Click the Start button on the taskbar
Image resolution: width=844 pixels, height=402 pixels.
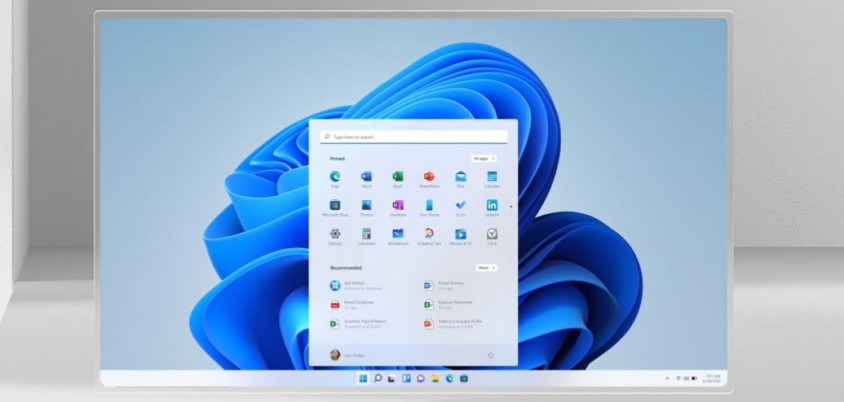point(363,378)
